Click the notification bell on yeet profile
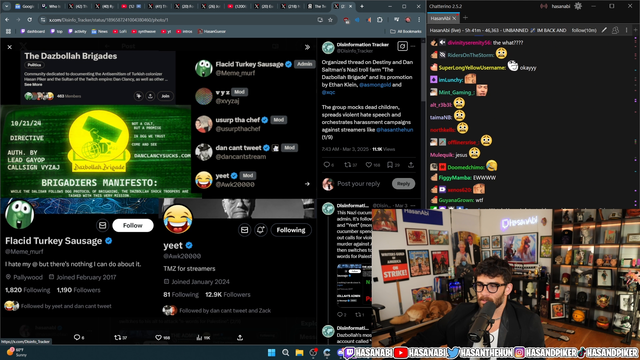 [261, 230]
